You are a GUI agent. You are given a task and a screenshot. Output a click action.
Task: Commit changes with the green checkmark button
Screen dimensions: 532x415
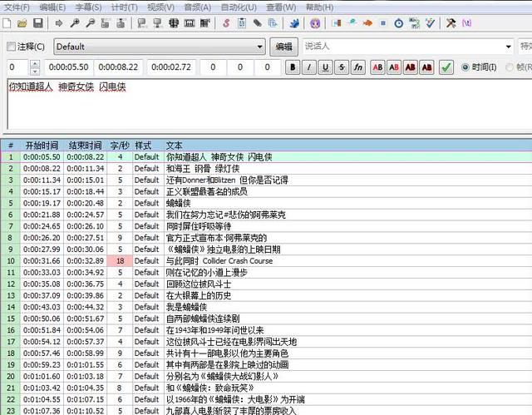click(x=446, y=67)
